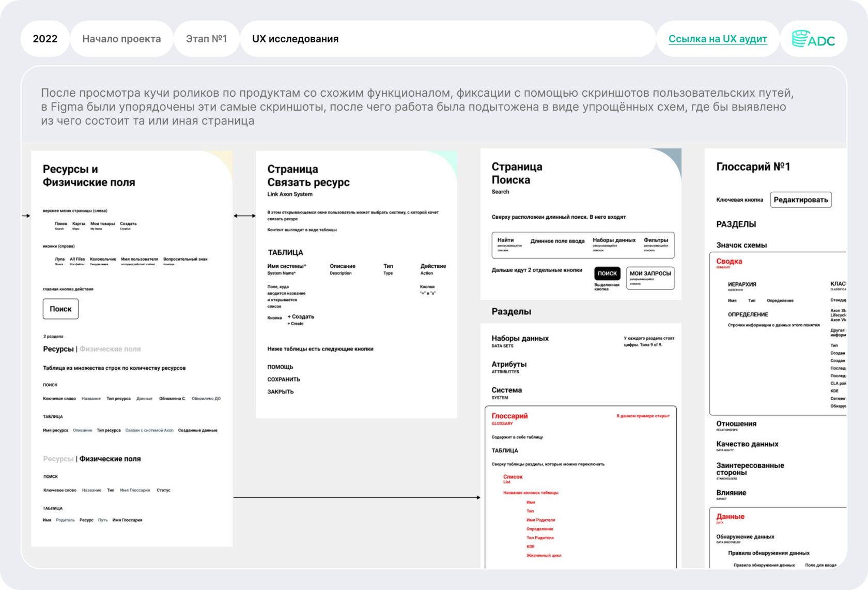Viewport: 868px width, 590px height.
Task: Click Связан с системой Axon column
Action: 149,430
